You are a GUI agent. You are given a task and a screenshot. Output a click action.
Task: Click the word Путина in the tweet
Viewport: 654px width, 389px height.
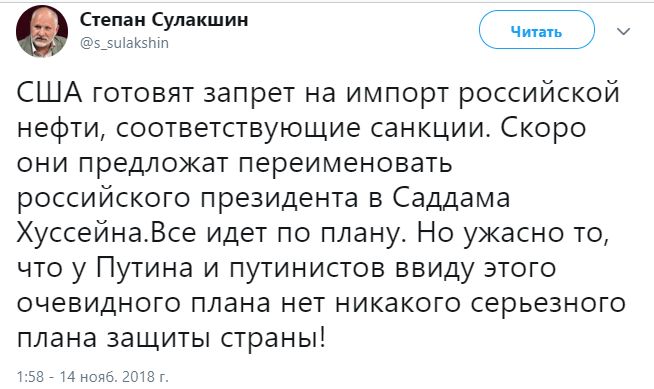point(145,269)
